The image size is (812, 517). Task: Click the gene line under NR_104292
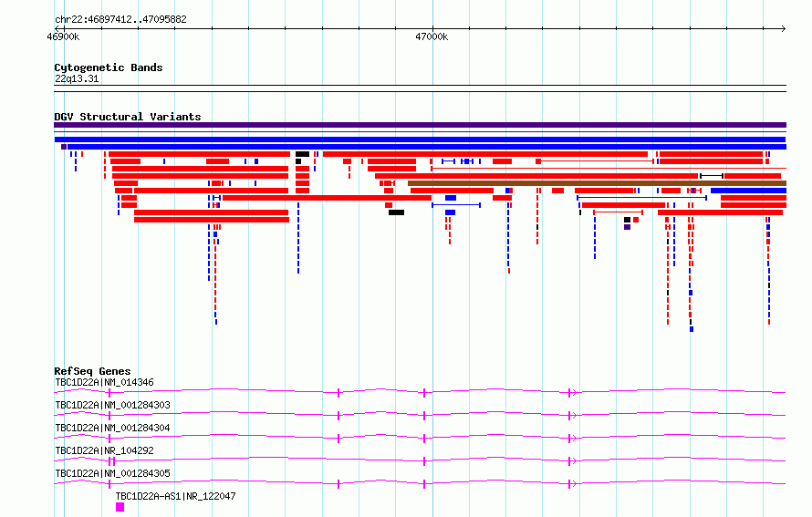420,460
